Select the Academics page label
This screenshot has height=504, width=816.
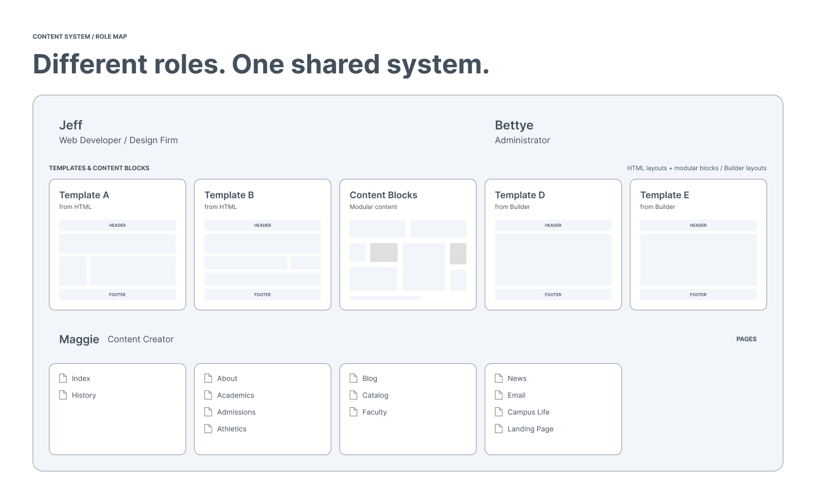coord(236,395)
